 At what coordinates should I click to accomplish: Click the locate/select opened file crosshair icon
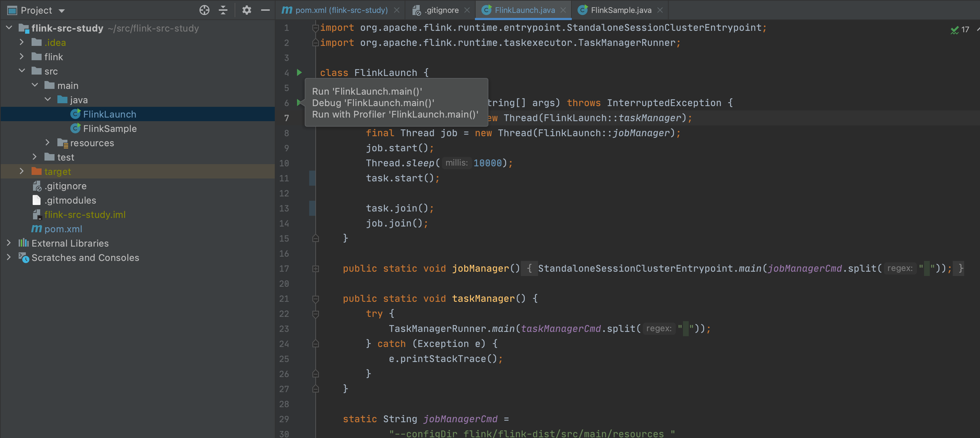(x=204, y=10)
